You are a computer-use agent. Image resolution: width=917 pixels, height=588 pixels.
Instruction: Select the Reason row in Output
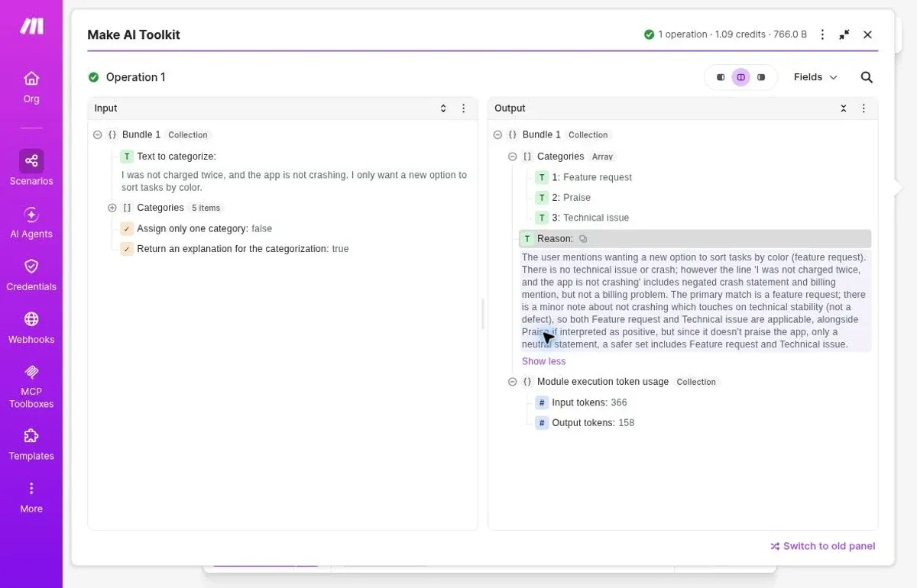[695, 239]
